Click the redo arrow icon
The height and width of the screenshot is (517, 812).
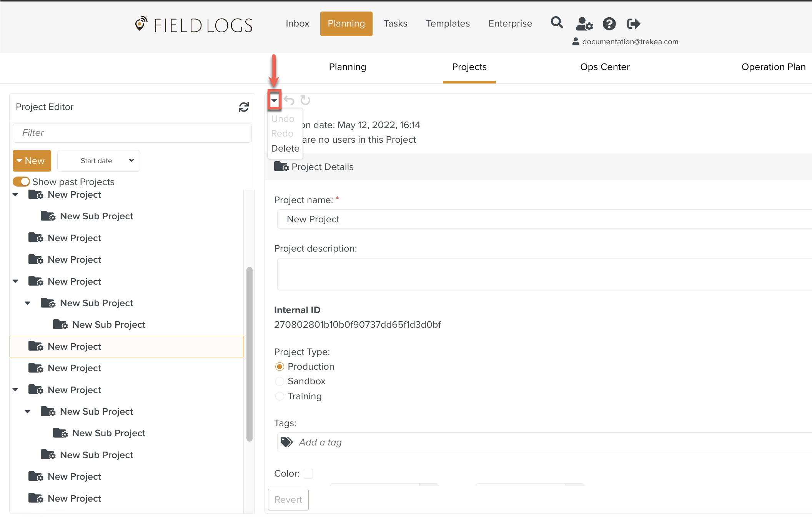coord(305,101)
